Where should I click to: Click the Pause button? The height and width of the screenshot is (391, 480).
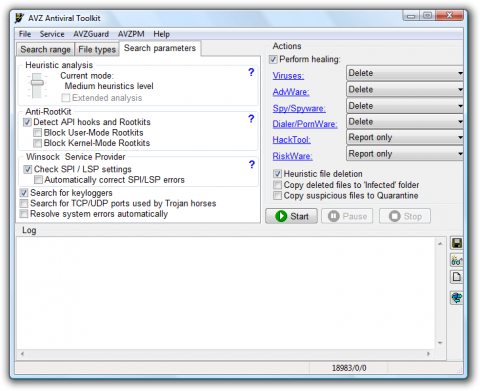(347, 216)
